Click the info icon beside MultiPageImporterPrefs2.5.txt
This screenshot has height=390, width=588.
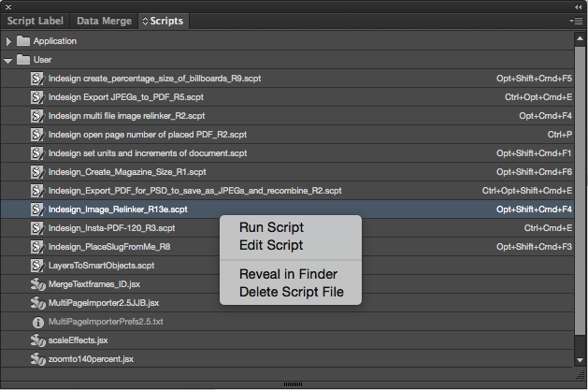(x=38, y=322)
